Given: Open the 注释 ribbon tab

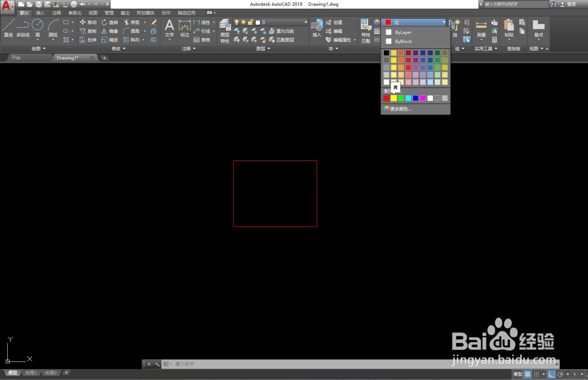Looking at the screenshot, I should pos(56,13).
